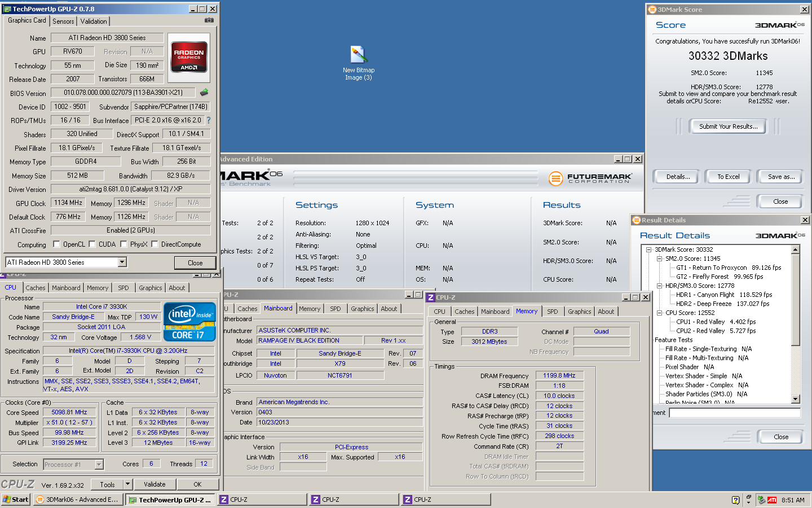Click the Intel Core i7 logo
The width and height of the screenshot is (812, 508).
click(189, 322)
